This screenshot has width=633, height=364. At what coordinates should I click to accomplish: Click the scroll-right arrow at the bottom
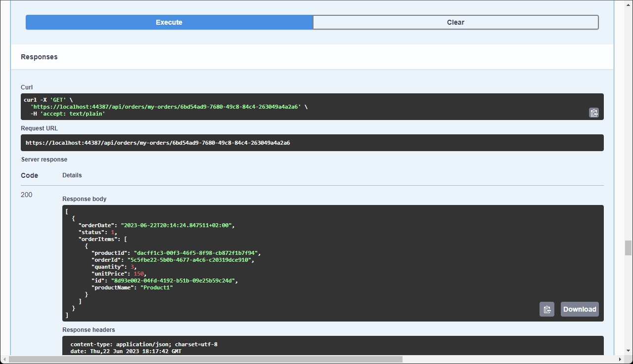pos(620,360)
